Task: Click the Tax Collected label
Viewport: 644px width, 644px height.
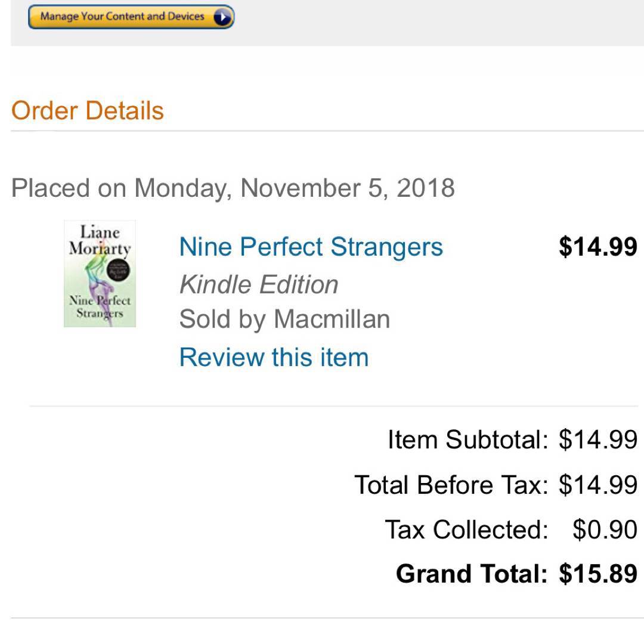Action: coord(466,530)
